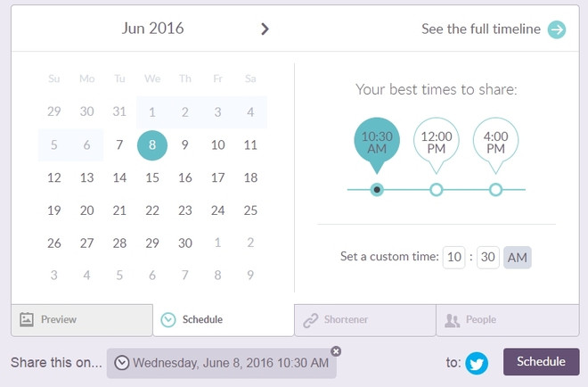Click the Schedule tab clock icon
Screen dimensions: 588x387
point(168,320)
